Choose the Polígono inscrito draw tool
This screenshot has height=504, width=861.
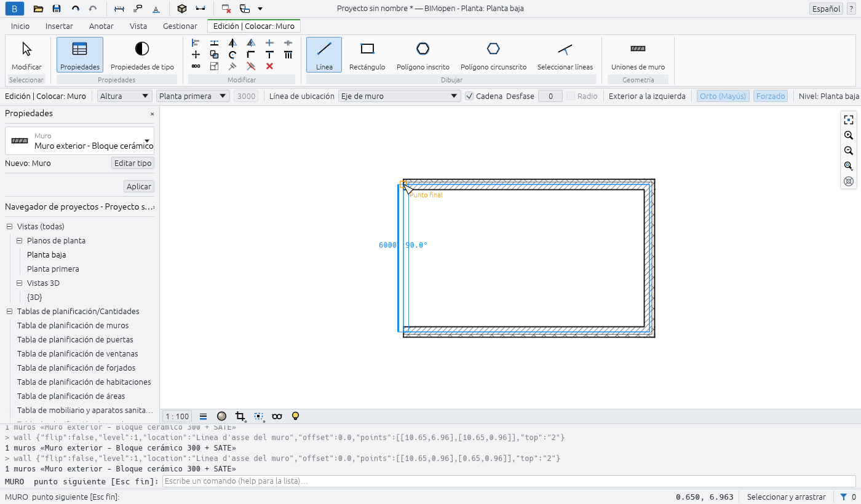(x=423, y=55)
